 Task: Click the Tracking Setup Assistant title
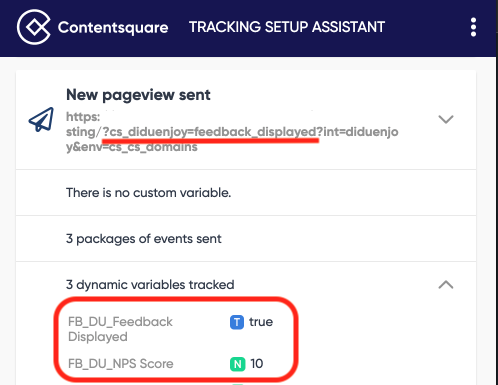287,27
